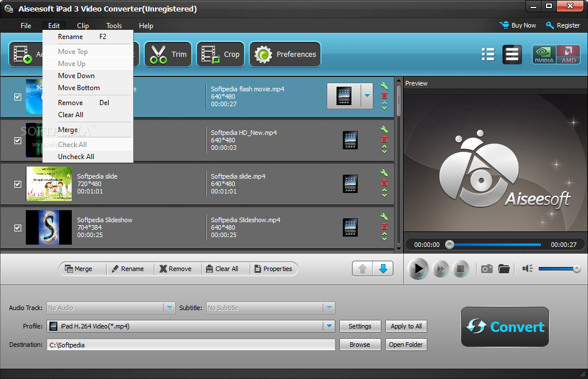This screenshot has width=588, height=379.
Task: Open the File menu
Action: (x=26, y=25)
